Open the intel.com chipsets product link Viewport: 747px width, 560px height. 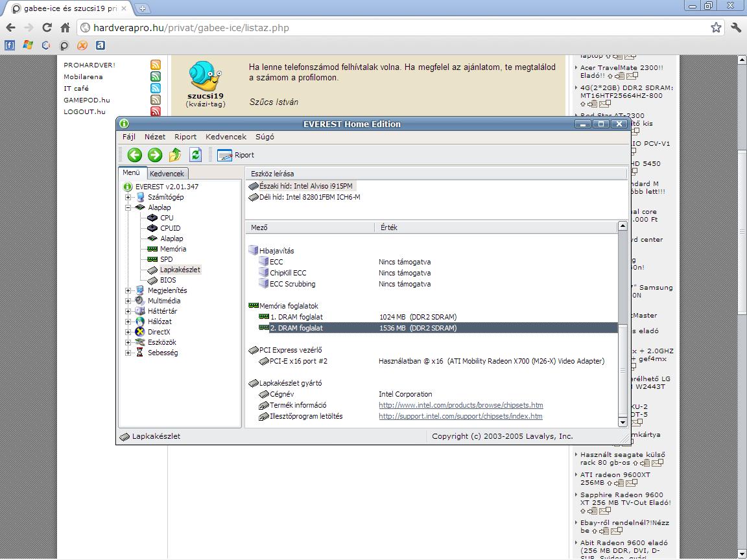pyautogui.click(x=460, y=405)
